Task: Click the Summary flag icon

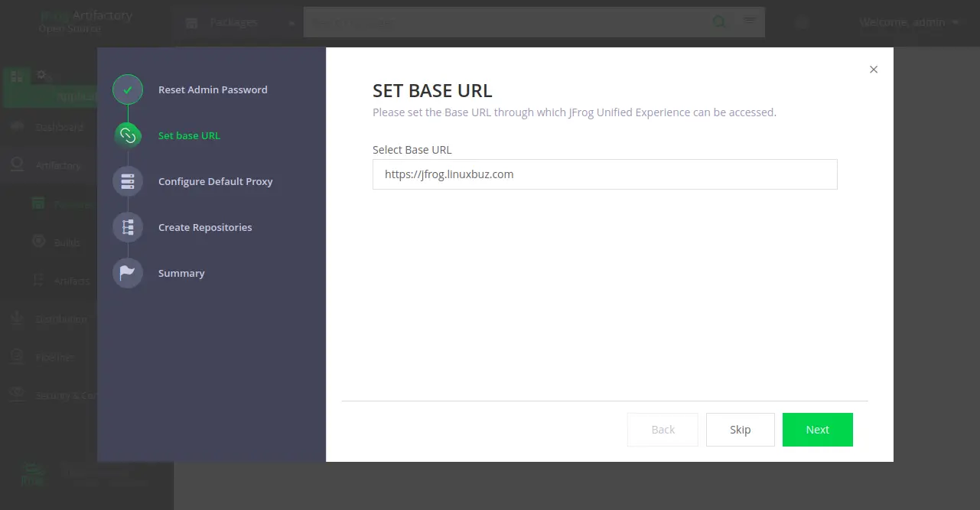Action: [x=128, y=273]
